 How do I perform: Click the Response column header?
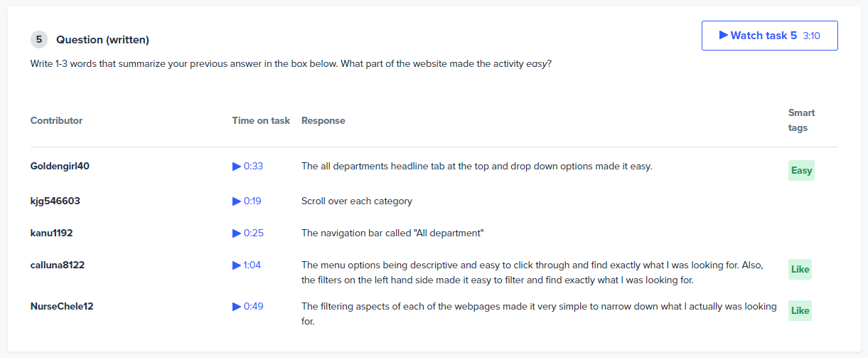(x=323, y=120)
